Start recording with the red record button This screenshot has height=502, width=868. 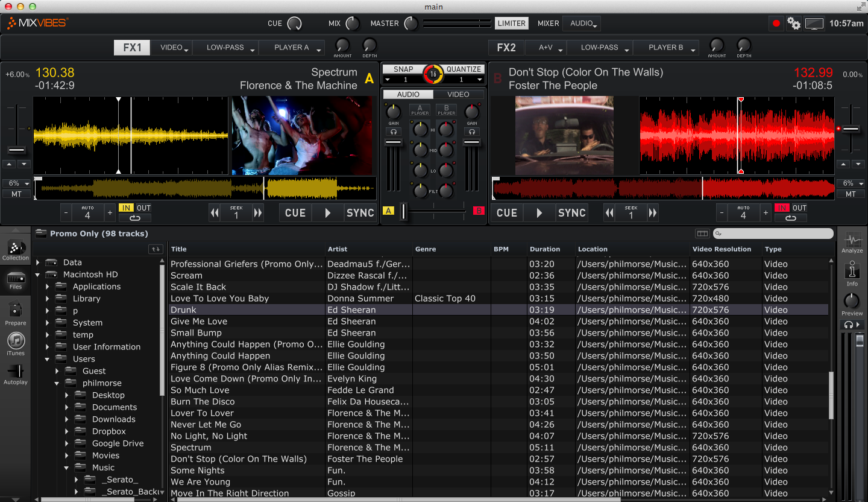pos(776,24)
